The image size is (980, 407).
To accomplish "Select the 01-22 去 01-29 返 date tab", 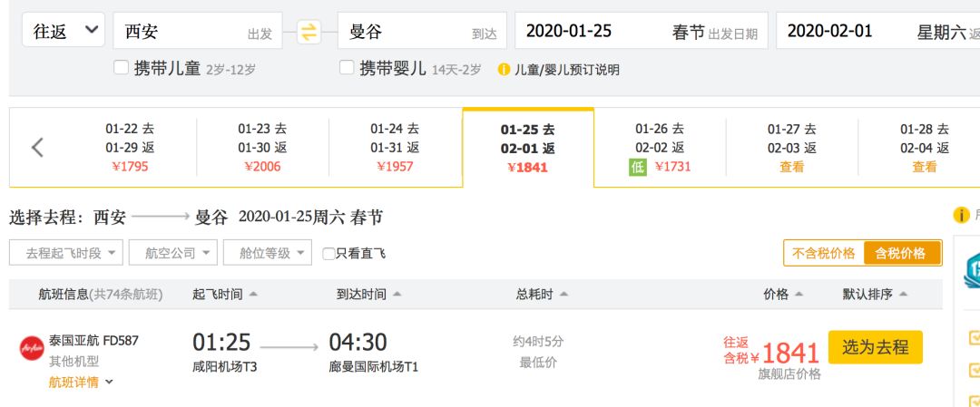I will 130,148.
